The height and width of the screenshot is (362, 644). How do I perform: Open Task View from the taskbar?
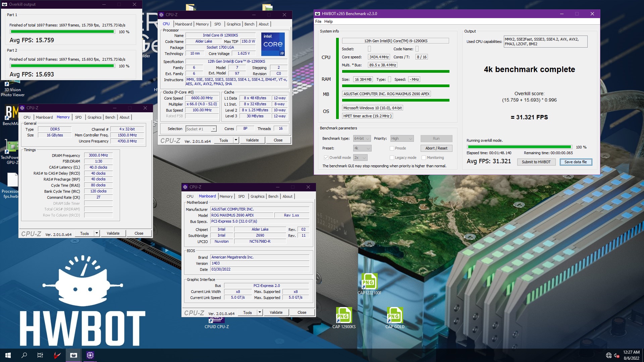pyautogui.click(x=40, y=355)
